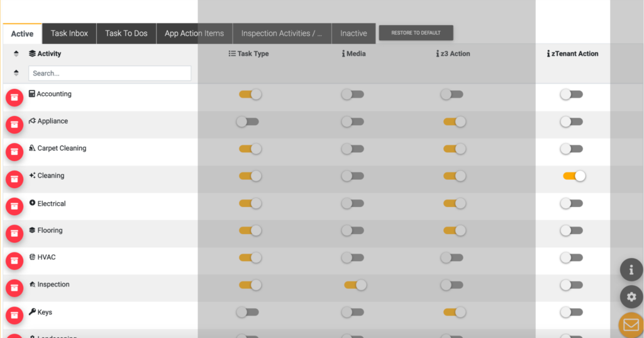Click the zTenant Action info icon
Viewport: 644px width, 338px height.
[x=548, y=54]
